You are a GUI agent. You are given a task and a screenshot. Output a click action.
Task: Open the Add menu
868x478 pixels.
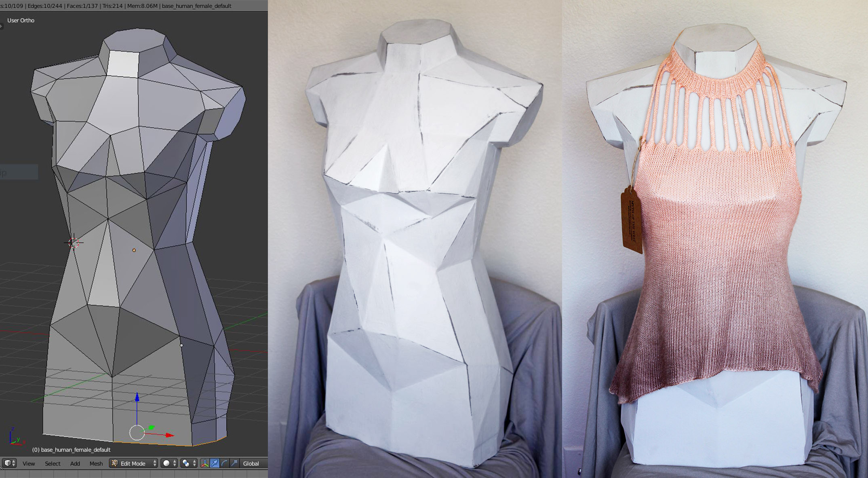coord(75,463)
